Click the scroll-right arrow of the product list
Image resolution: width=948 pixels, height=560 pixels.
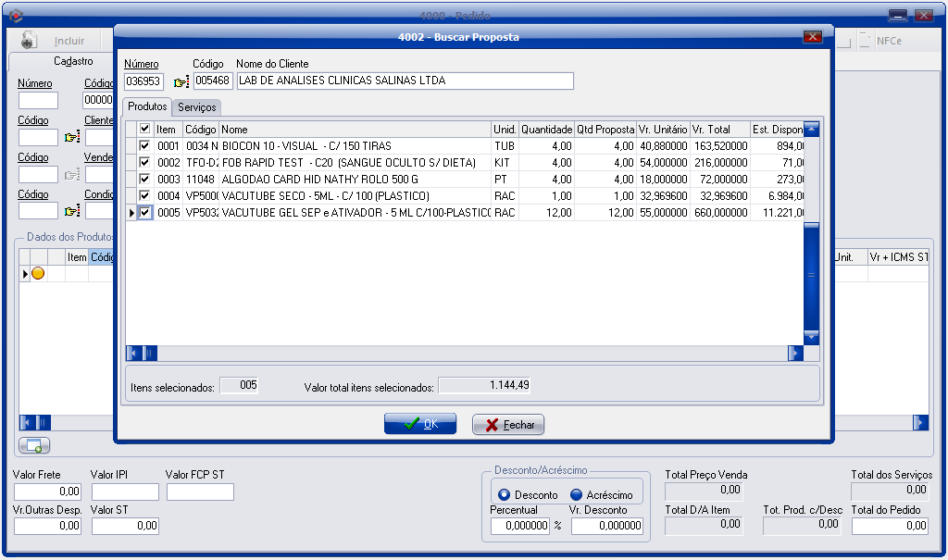tap(795, 353)
